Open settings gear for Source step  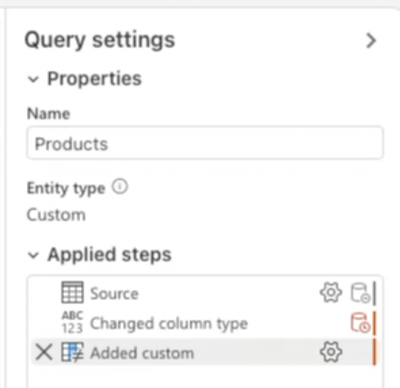331,292
